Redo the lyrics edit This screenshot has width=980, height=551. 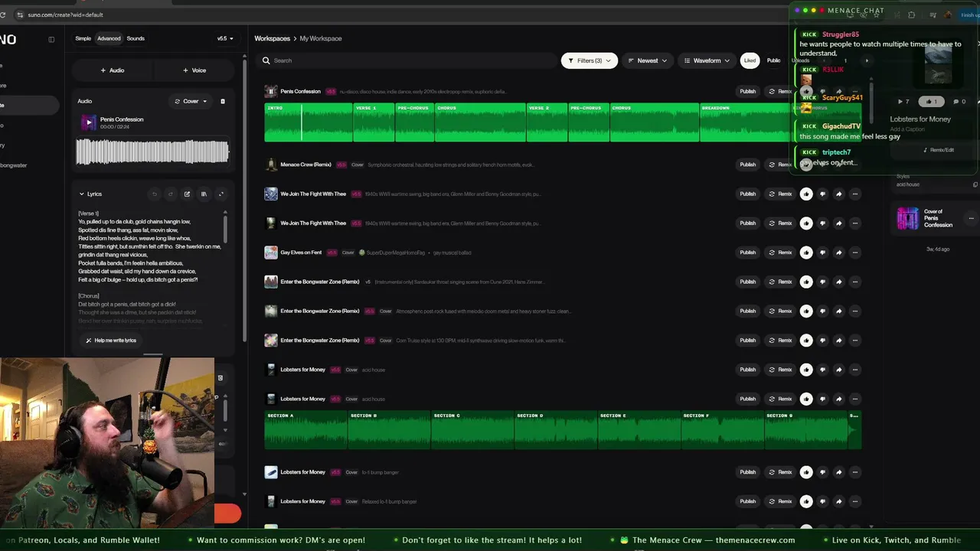click(171, 194)
